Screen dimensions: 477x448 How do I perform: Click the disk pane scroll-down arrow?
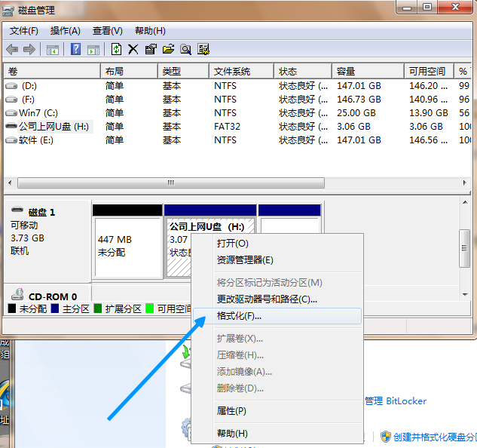[465, 294]
